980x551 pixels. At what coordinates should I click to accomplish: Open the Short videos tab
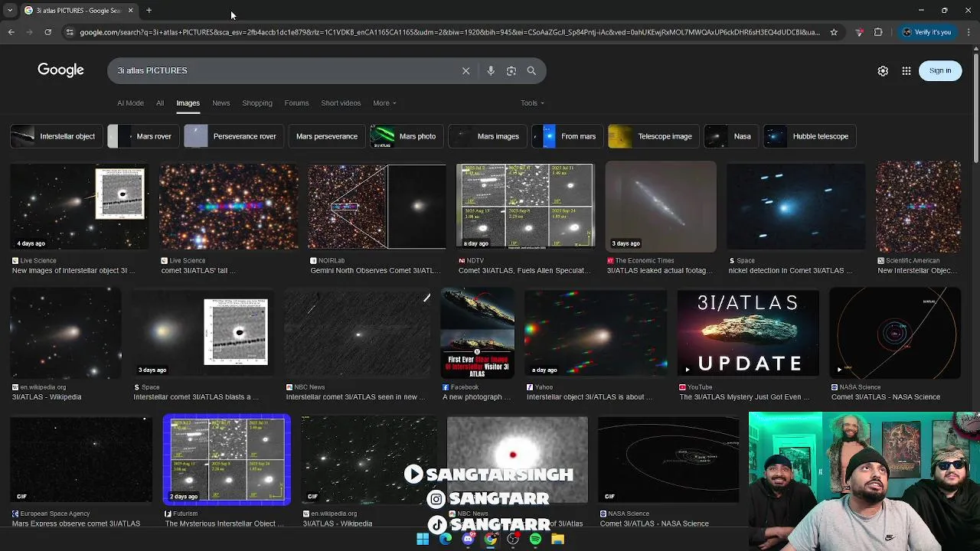[x=341, y=103]
